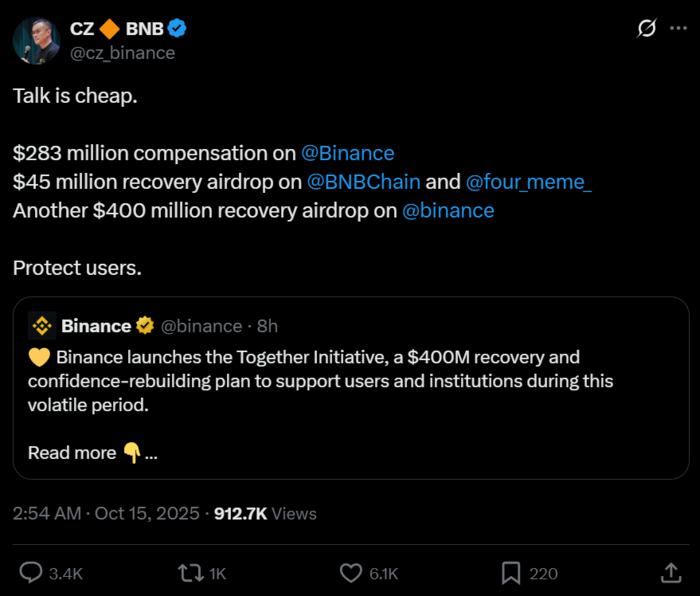This screenshot has width=700, height=596.
Task: Click lowercase @binance mention in airdrop line
Action: [447, 211]
